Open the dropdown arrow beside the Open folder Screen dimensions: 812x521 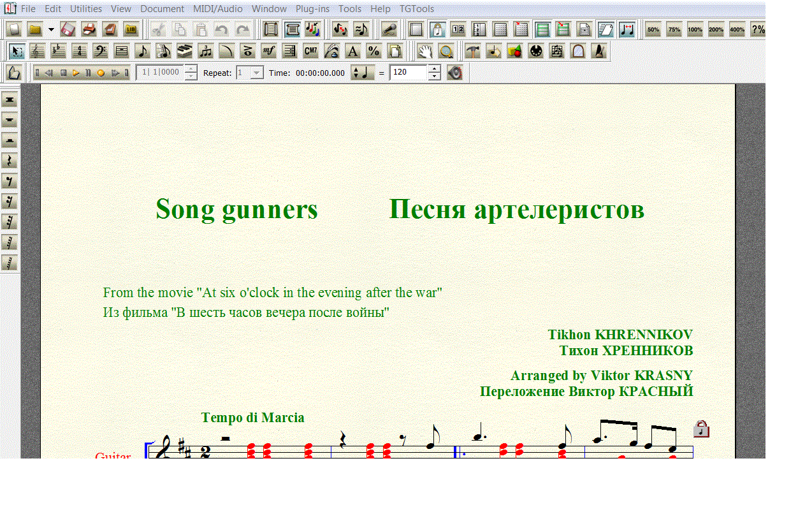click(51, 29)
